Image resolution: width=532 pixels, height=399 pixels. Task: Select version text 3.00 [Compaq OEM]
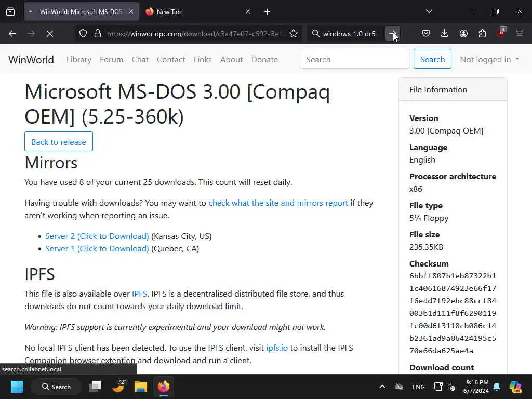tap(446, 130)
